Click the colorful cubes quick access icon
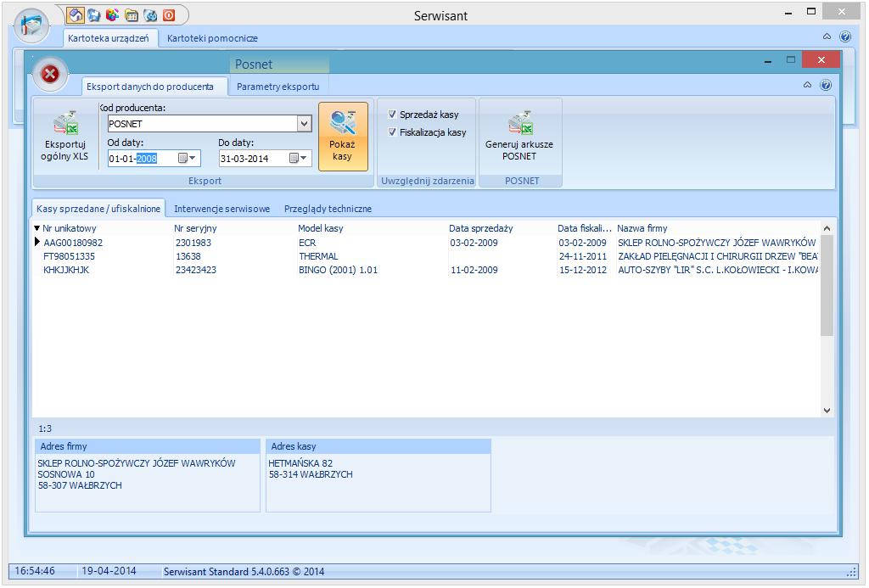This screenshot has height=588, width=869. click(113, 15)
